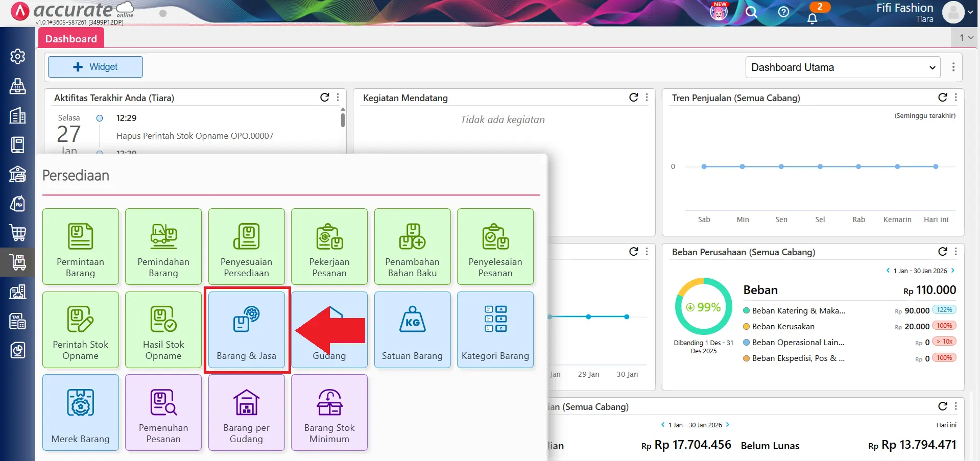The height and width of the screenshot is (461, 980).
Task: Open Penyesuaian Persediaan tile
Action: click(x=247, y=247)
